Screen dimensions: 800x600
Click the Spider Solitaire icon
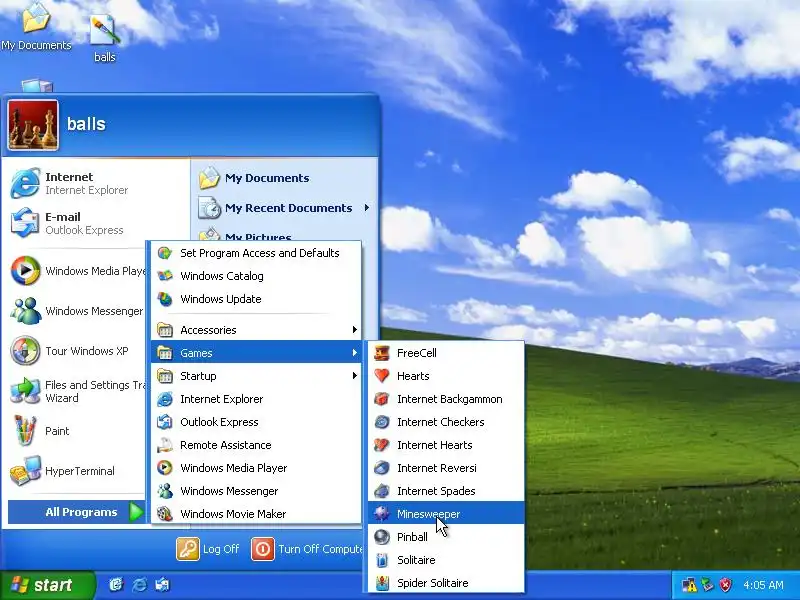[382, 583]
